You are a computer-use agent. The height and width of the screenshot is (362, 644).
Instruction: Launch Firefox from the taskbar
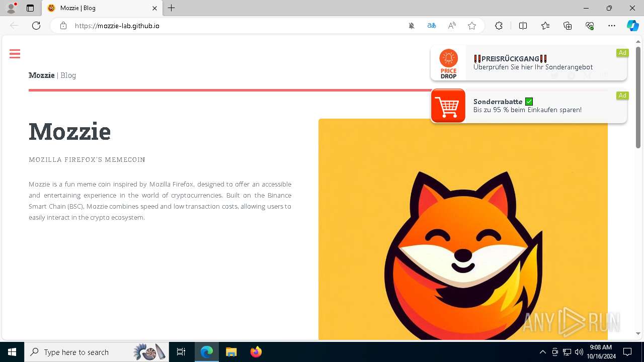tap(256, 352)
